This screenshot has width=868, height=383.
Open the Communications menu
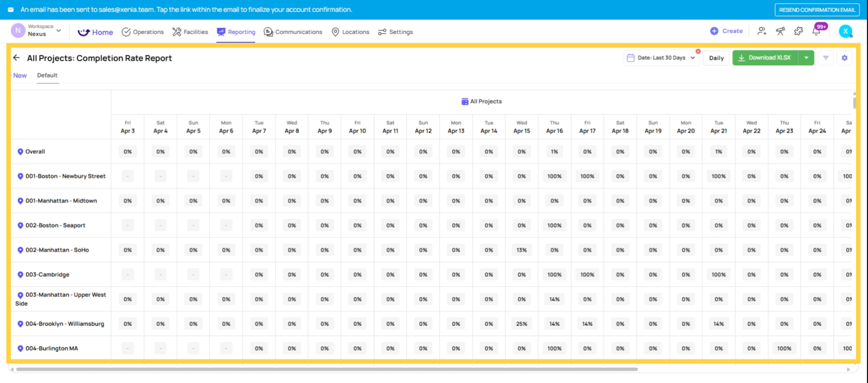coord(293,32)
